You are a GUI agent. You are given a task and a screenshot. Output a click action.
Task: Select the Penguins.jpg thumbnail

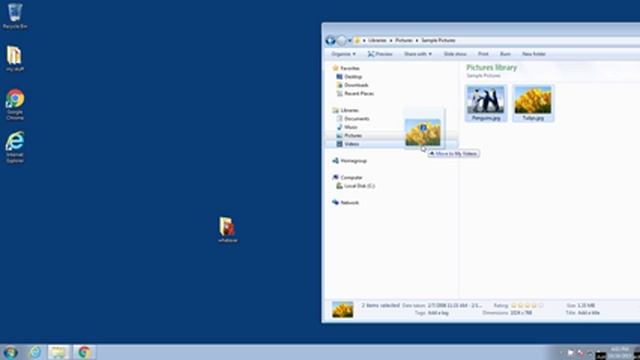click(x=486, y=103)
